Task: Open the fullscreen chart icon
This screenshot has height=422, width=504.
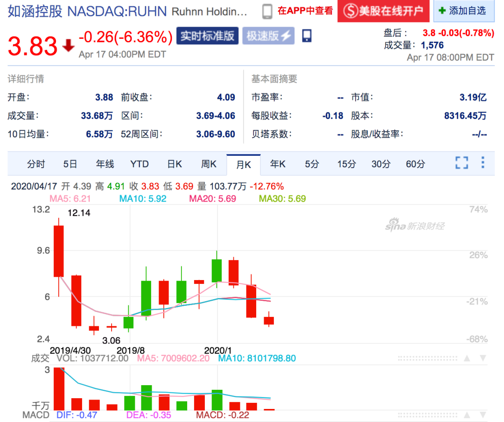Action: coord(462,163)
